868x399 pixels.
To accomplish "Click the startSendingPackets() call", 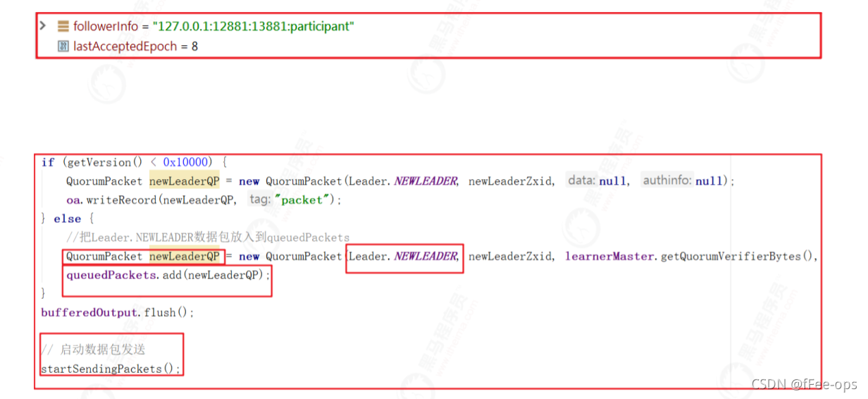I will (x=111, y=369).
